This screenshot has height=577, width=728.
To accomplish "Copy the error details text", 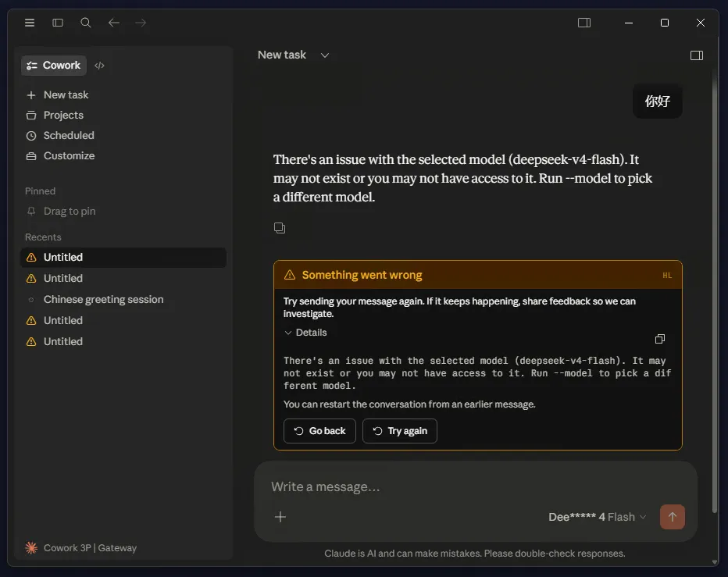I will [x=660, y=339].
